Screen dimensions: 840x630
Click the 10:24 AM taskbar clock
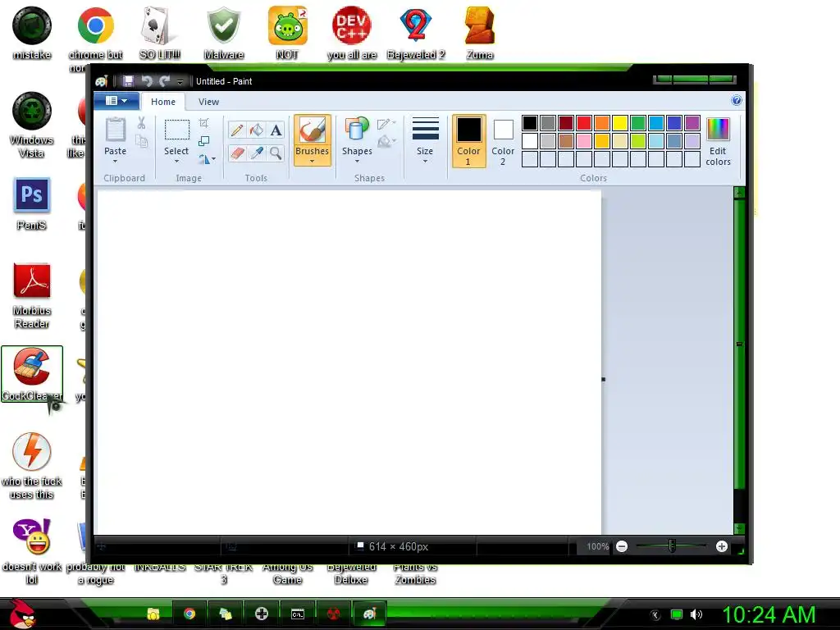pos(769,614)
